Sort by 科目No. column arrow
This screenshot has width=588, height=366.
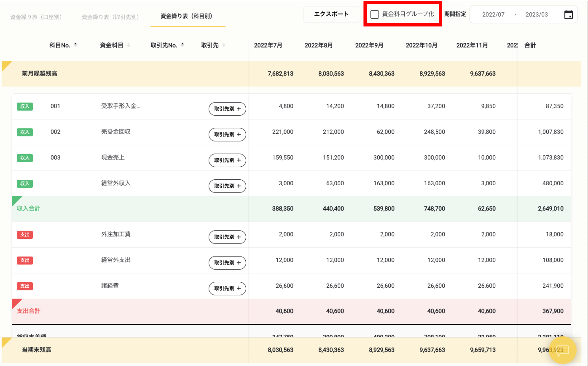[76, 45]
